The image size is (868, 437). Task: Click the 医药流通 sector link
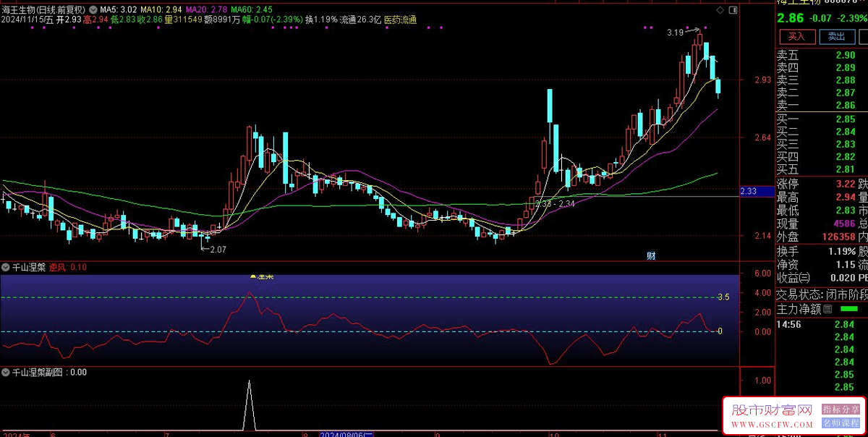point(400,20)
